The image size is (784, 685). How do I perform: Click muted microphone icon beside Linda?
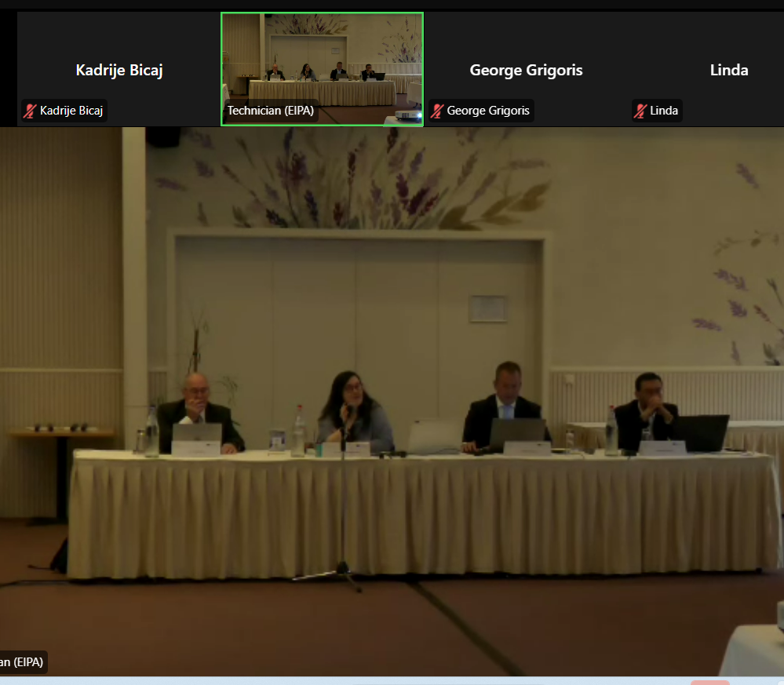pyautogui.click(x=640, y=111)
